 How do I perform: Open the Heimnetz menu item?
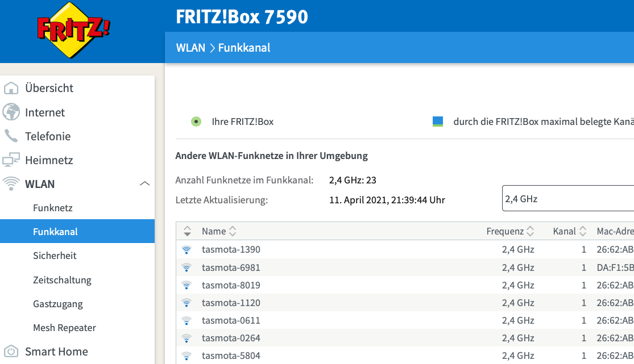49,160
